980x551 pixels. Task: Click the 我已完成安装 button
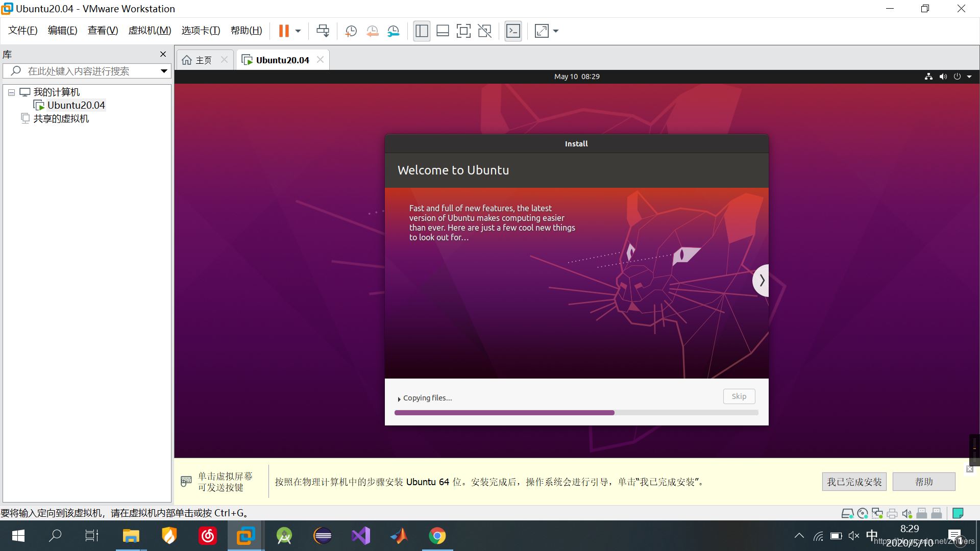click(x=854, y=482)
